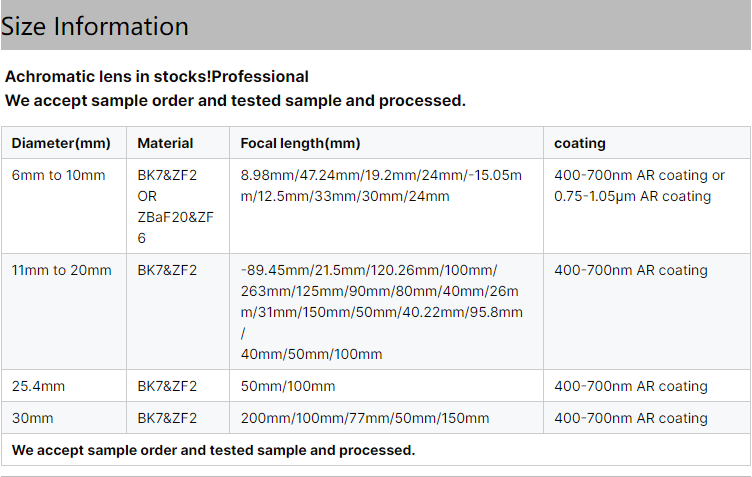Viewport: 752px width, 477px height.
Task: Select the Focal length(mm) column header
Action: [x=300, y=143]
